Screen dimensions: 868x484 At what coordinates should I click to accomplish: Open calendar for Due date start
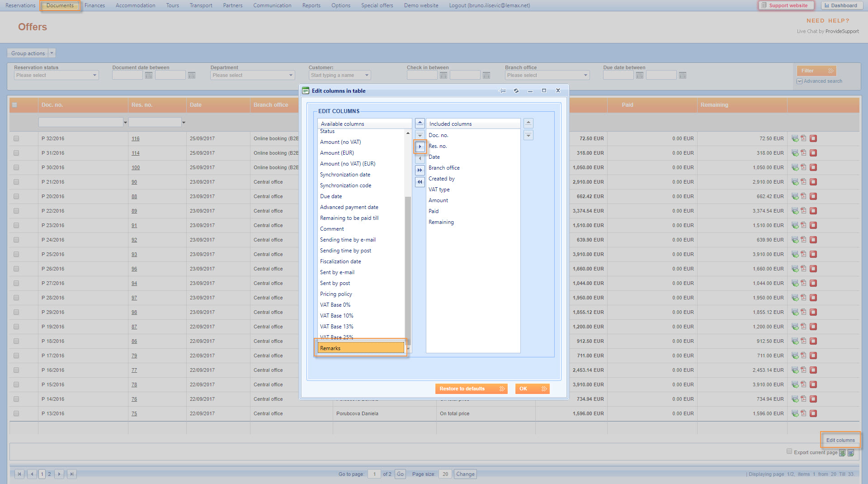640,75
